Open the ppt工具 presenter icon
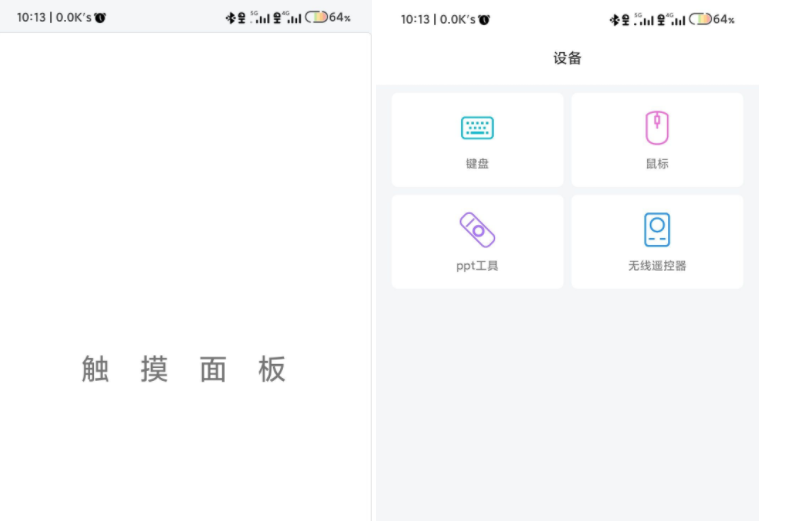The width and height of the screenshot is (797, 521). coord(477,230)
